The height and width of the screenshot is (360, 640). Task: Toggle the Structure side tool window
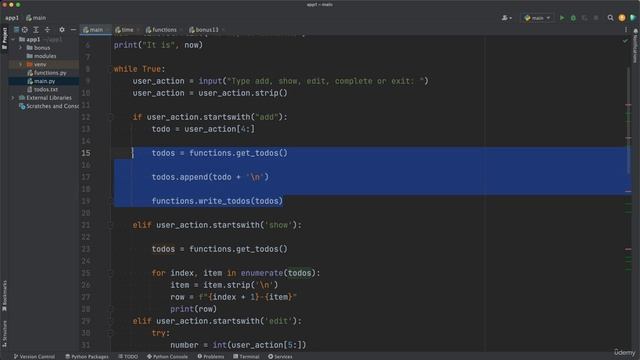click(4, 333)
